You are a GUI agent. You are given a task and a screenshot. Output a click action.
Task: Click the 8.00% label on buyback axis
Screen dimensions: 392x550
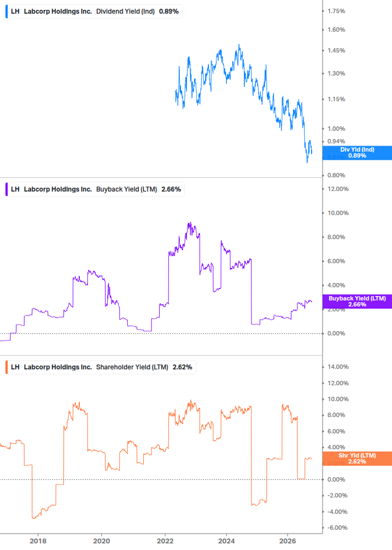click(336, 237)
